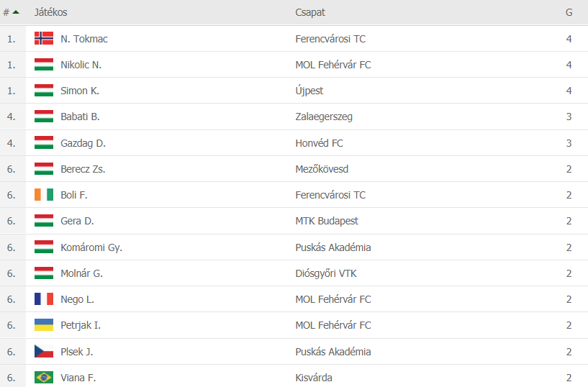Click the Hungarian flag beside Babati B.
Viewport: 588px width, 387px height.
click(44, 117)
